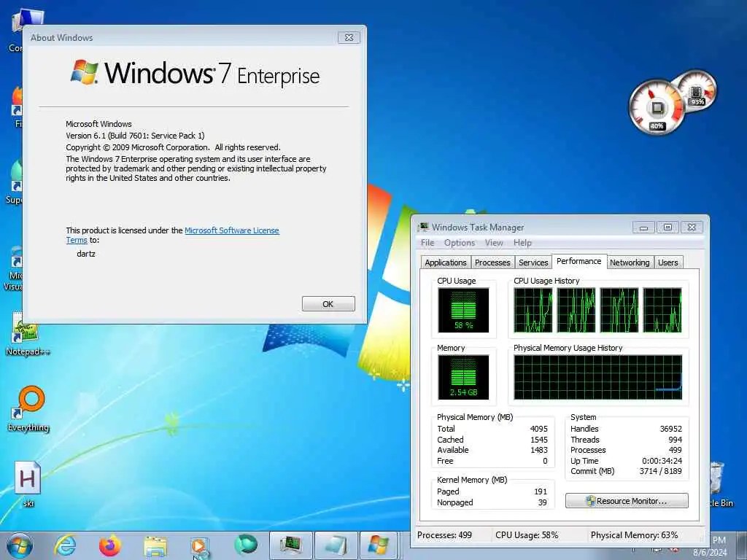Open the Notepad++ desktop shortcut

pyautogui.click(x=27, y=335)
